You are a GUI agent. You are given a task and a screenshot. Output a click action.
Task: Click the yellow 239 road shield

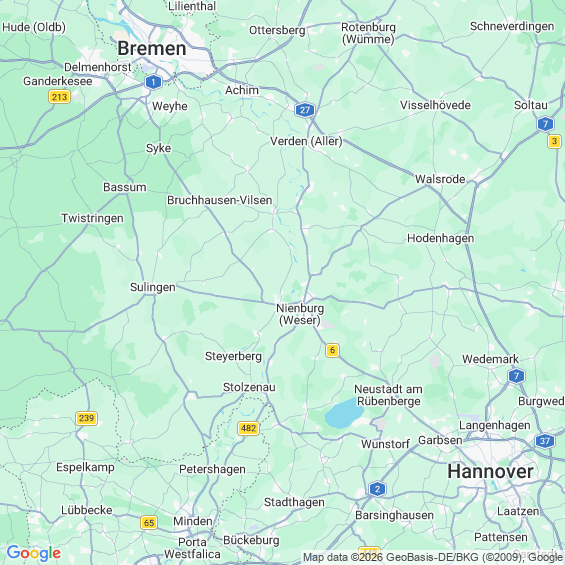click(x=86, y=418)
